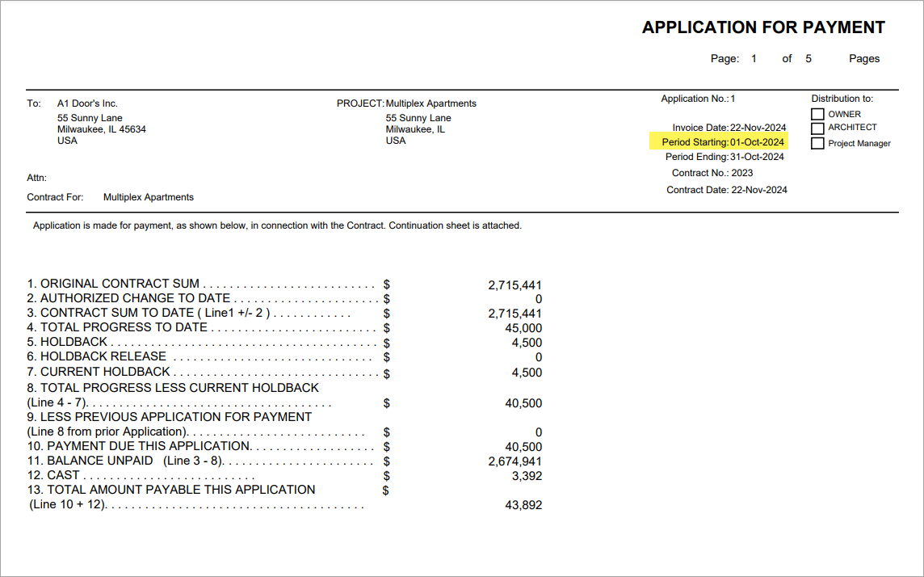
Task: Select the PROJECT: Multiplex Apartments name
Action: pyautogui.click(x=430, y=103)
